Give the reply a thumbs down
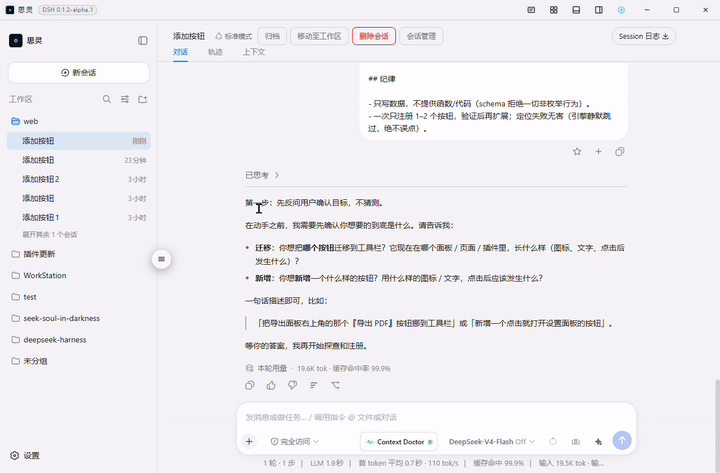Screen dimensions: 720x473 (x=292, y=385)
